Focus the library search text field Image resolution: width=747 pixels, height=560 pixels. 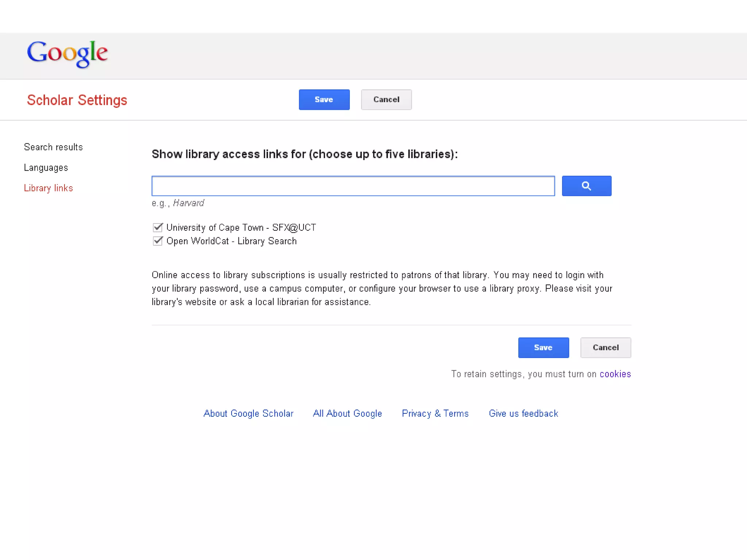353,186
